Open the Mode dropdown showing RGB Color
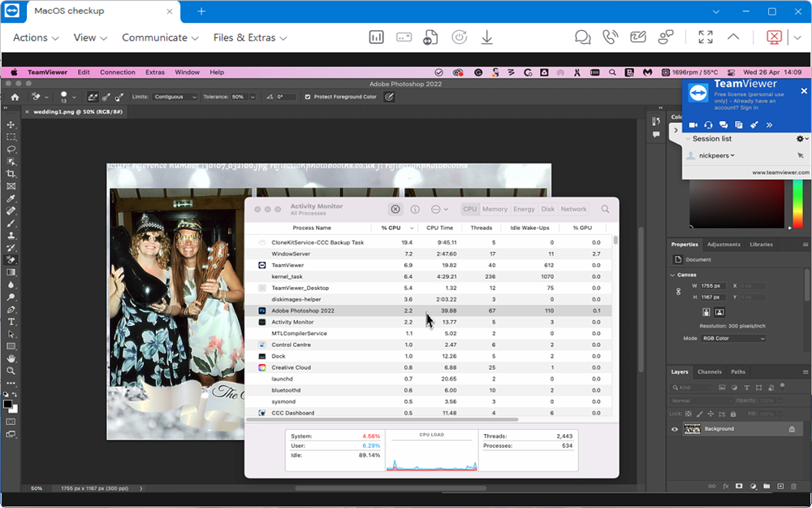 coord(733,338)
